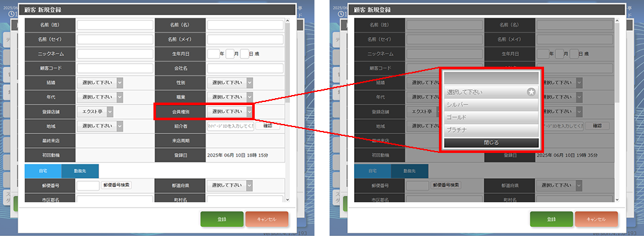The height and width of the screenshot is (236, 644).
Task: Click the 郵便番号 input in left dialog
Action: pyautogui.click(x=88, y=186)
